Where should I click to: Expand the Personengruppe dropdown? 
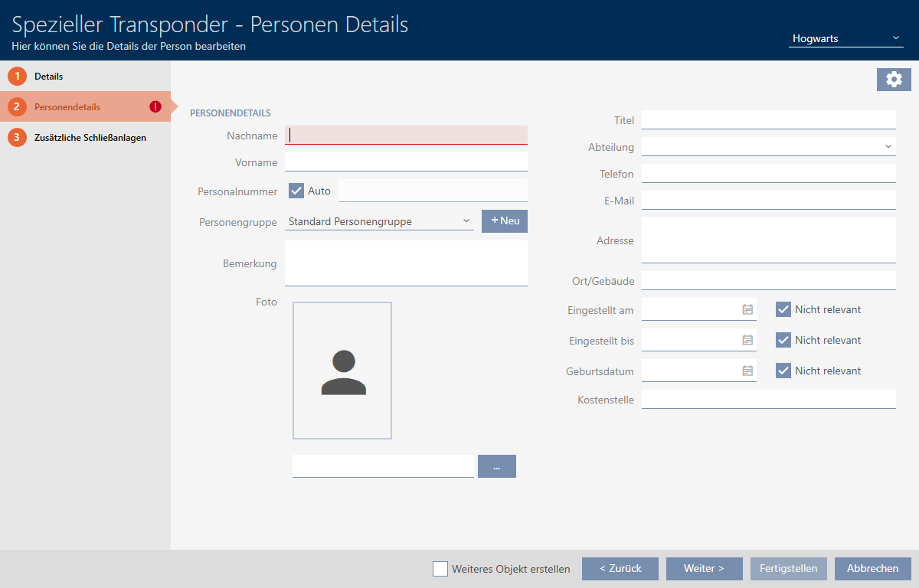tap(379, 221)
